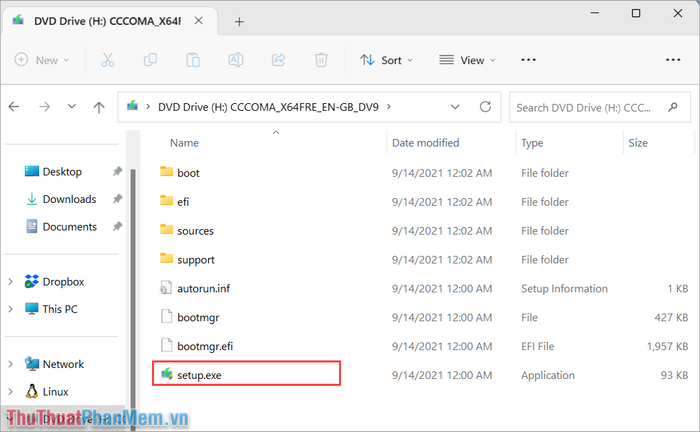This screenshot has height=432, width=700.
Task: Select the setup.exe application icon
Action: 167,374
